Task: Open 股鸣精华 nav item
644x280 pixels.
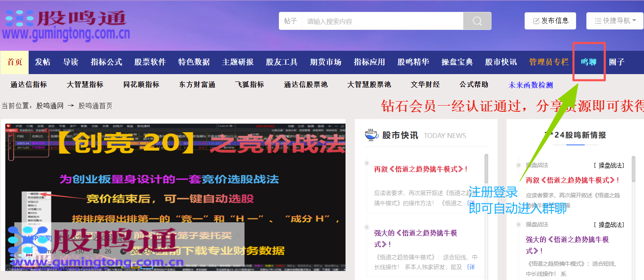Action: [x=413, y=62]
